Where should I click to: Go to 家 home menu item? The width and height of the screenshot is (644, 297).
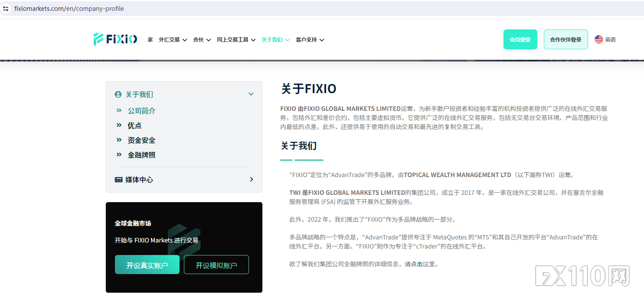point(150,40)
